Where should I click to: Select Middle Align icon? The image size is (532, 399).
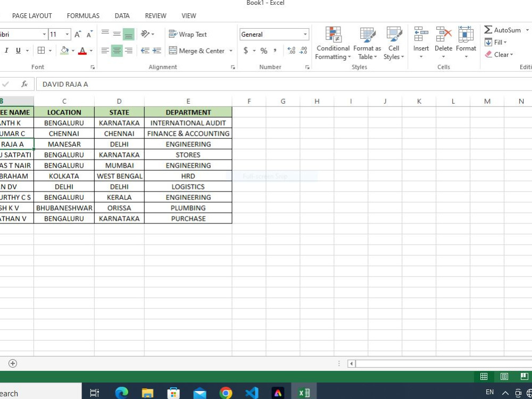pyautogui.click(x=117, y=34)
